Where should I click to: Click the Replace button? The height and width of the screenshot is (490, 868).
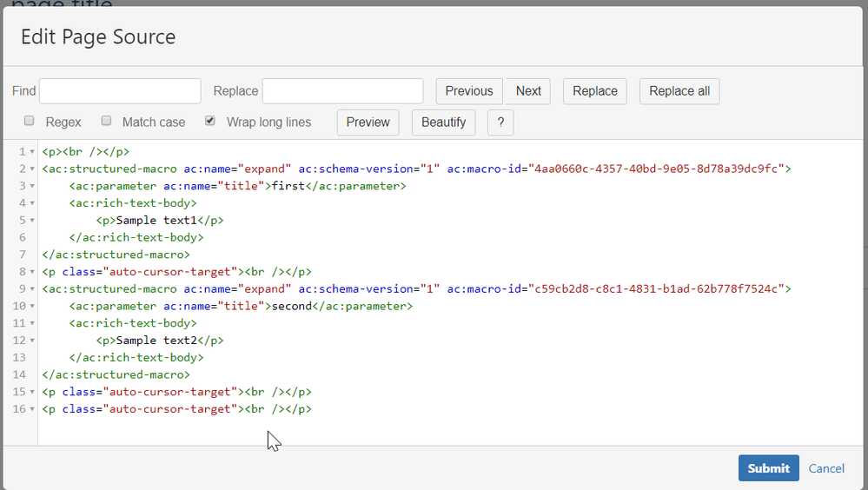pyautogui.click(x=594, y=91)
